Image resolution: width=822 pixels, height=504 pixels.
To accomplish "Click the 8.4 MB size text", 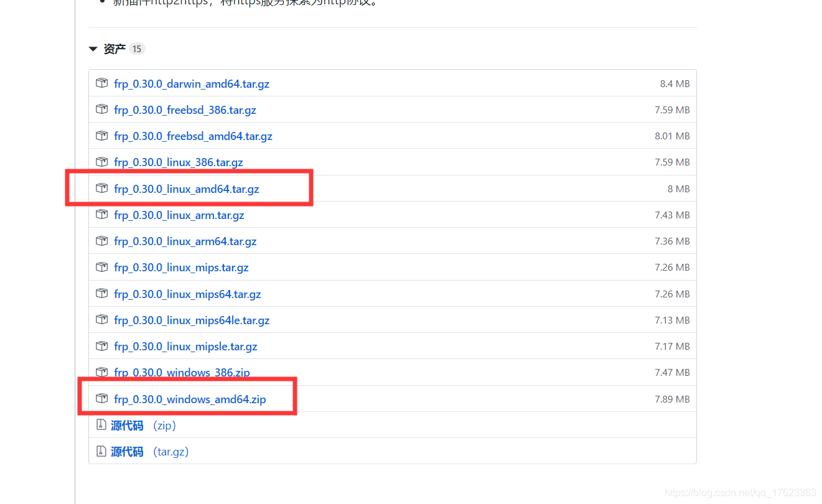I will 675,83.
